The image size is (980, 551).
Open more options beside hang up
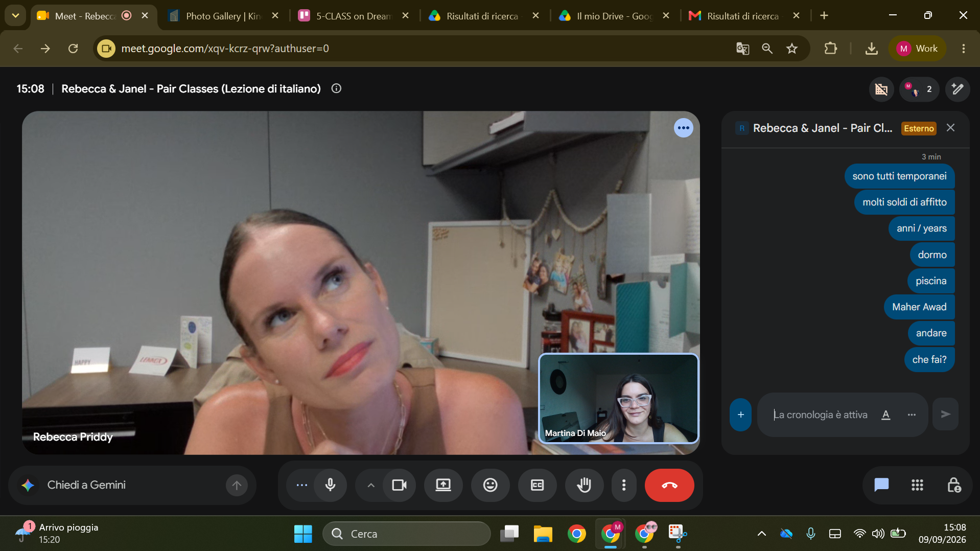coord(624,485)
